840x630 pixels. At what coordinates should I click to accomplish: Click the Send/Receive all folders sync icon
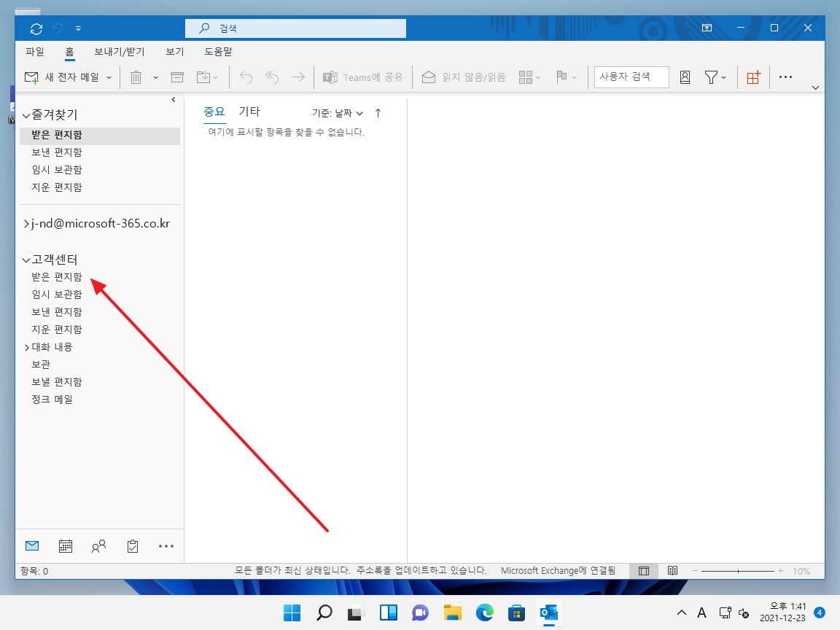coord(36,28)
